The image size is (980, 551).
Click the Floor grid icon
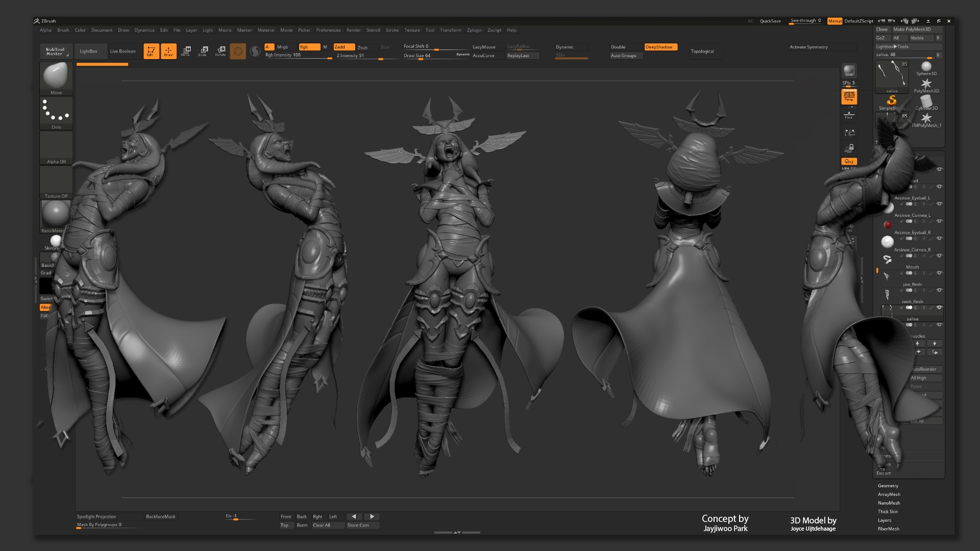pyautogui.click(x=849, y=115)
